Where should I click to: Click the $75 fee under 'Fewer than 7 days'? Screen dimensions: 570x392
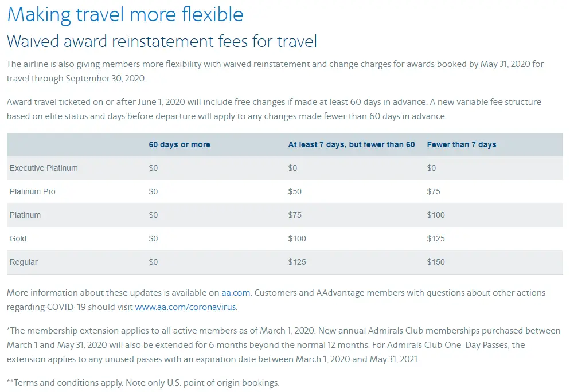(x=434, y=191)
